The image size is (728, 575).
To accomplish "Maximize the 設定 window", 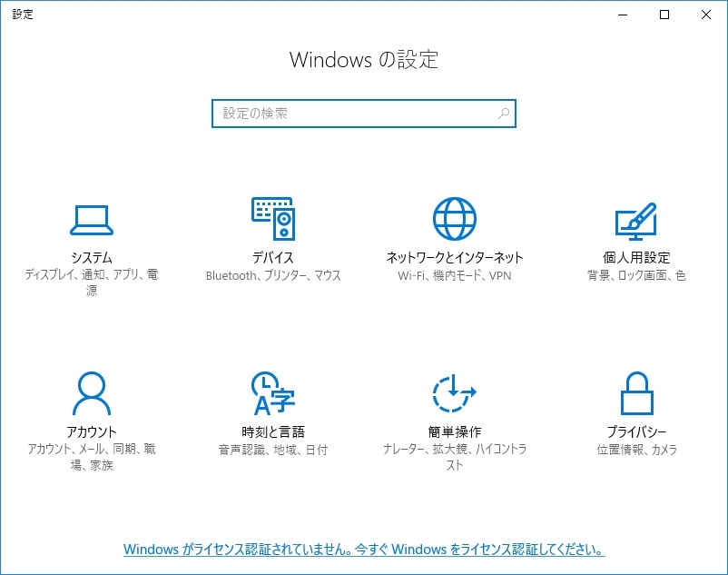I will click(664, 15).
